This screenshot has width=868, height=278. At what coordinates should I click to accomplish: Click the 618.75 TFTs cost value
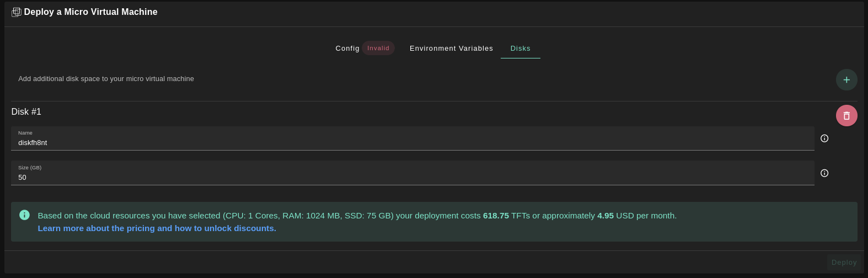click(496, 216)
